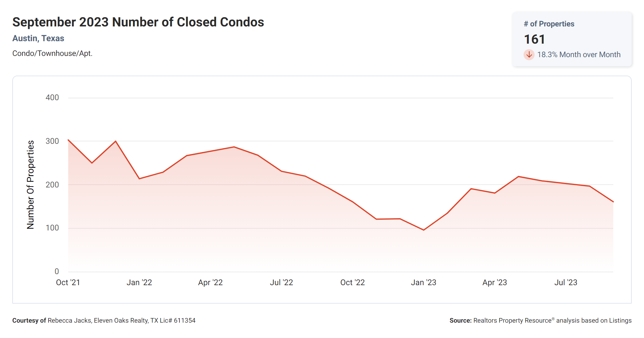Select the 'Austin, Texas' subtitle
The width and height of the screenshot is (644, 338).
tap(38, 38)
